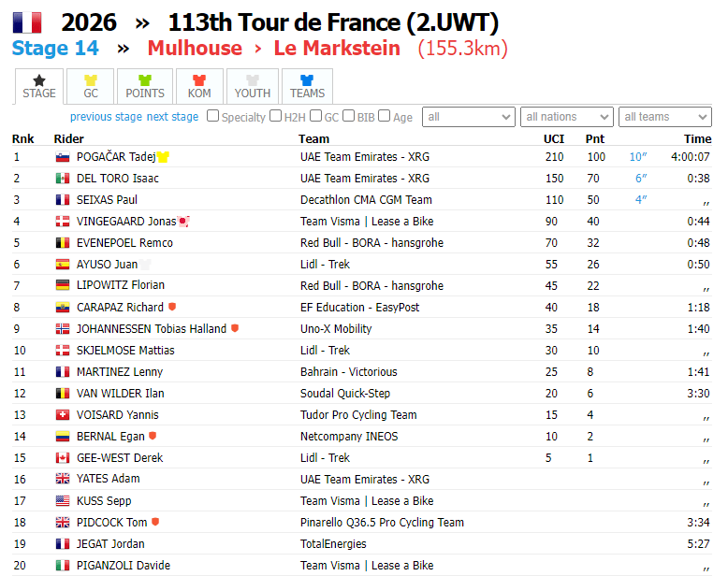Expand the 'all teams' dropdown

pyautogui.click(x=665, y=117)
